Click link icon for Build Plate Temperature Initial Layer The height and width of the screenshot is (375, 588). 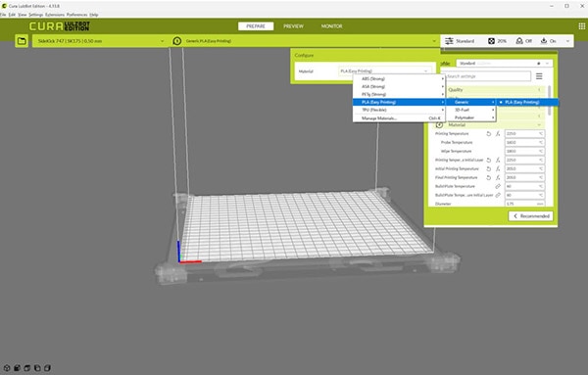(x=498, y=195)
